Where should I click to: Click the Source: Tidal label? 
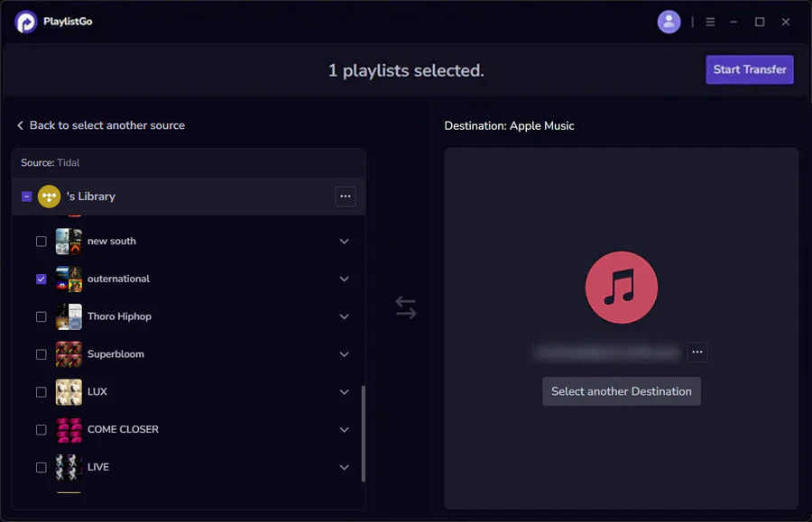coord(51,162)
